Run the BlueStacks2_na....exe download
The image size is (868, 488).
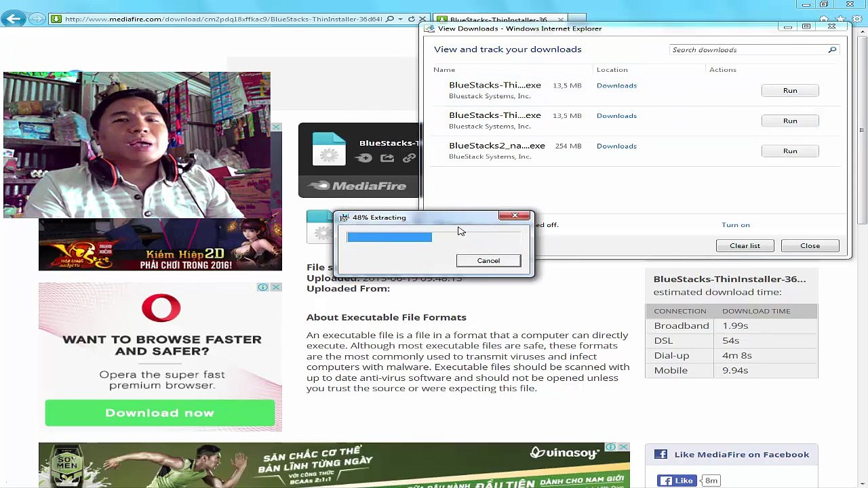(790, 150)
